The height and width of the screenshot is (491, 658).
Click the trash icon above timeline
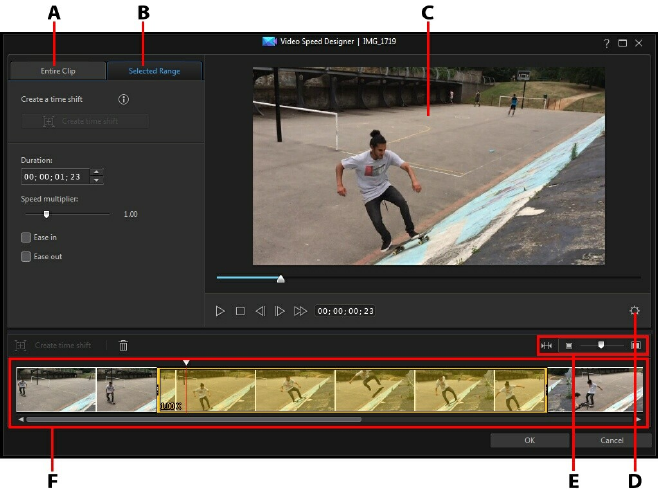point(123,345)
